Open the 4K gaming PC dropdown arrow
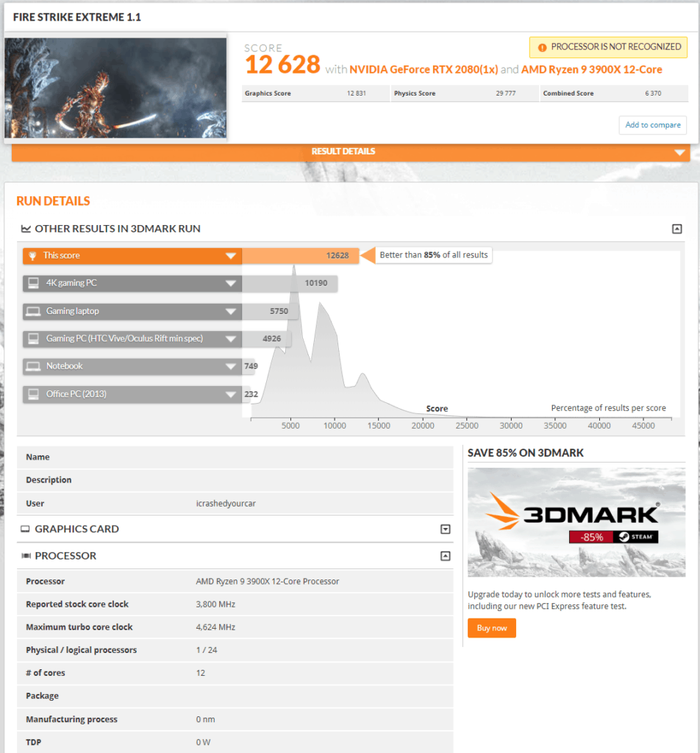The width and height of the screenshot is (700, 753). [x=231, y=283]
